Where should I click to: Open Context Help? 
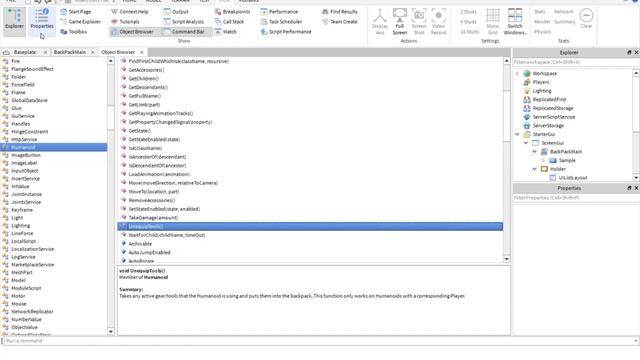tap(130, 12)
